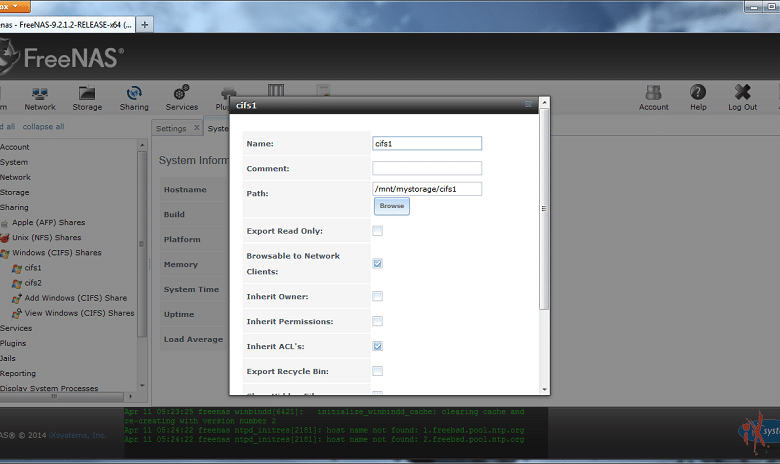Click the Path input field
780x464 pixels.
click(427, 189)
